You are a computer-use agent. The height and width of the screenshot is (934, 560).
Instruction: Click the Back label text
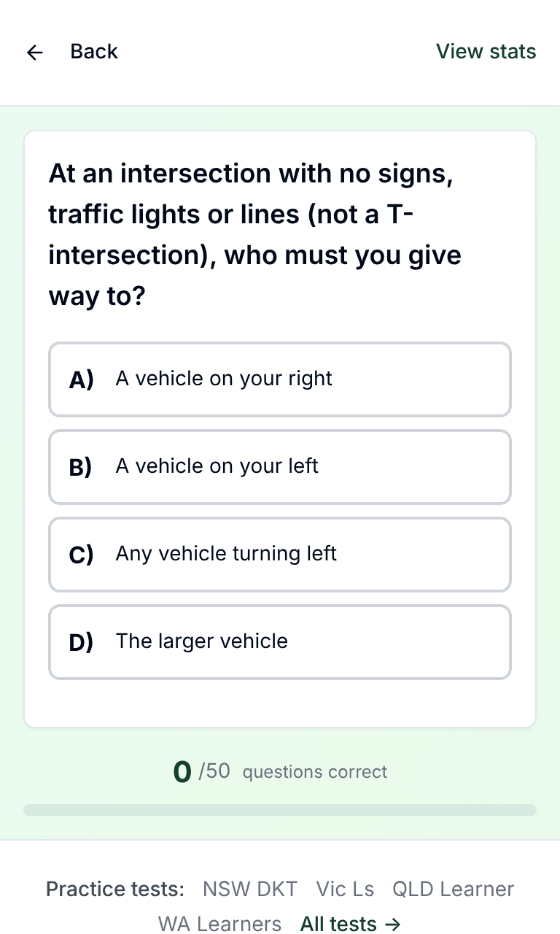pyautogui.click(x=94, y=52)
